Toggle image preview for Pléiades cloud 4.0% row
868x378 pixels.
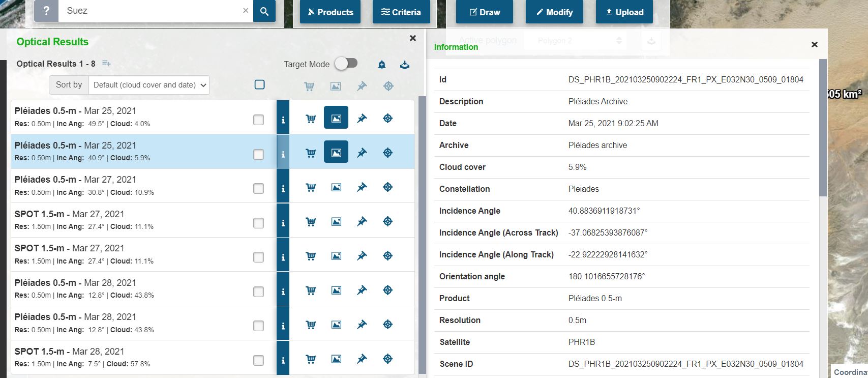pyautogui.click(x=336, y=118)
